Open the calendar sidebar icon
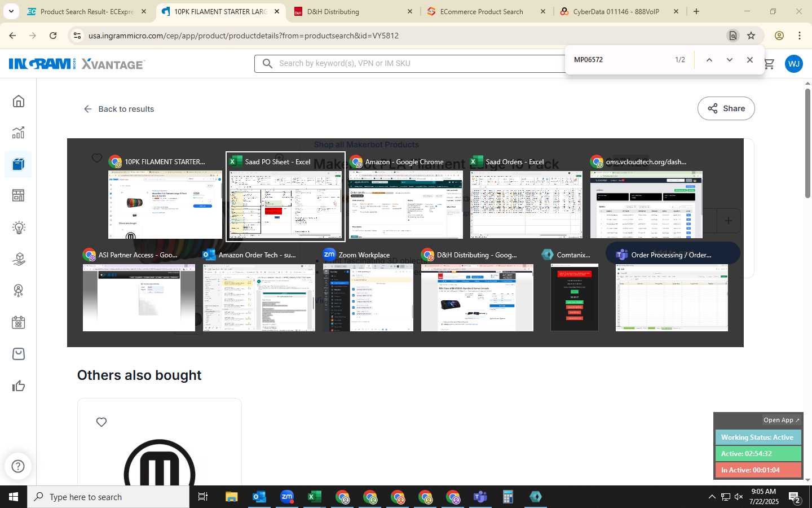The width and height of the screenshot is (812, 508). coord(19,322)
